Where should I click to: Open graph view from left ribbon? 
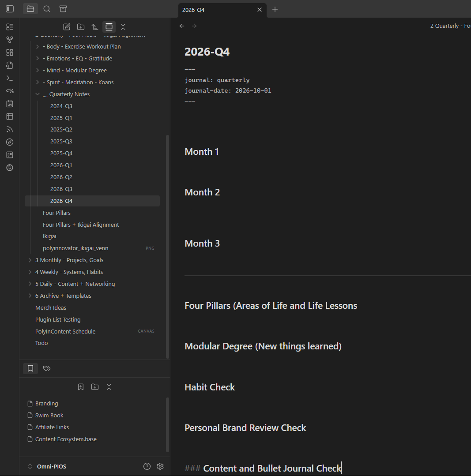[x=10, y=40]
